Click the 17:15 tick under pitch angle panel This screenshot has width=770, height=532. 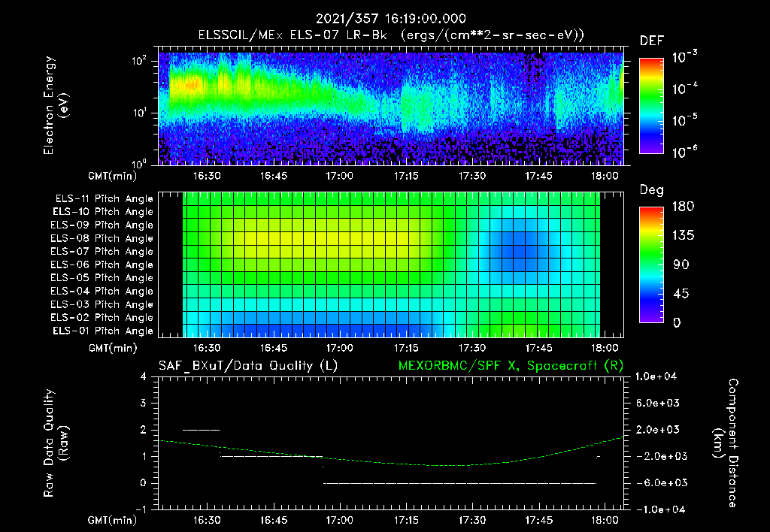[x=406, y=348]
